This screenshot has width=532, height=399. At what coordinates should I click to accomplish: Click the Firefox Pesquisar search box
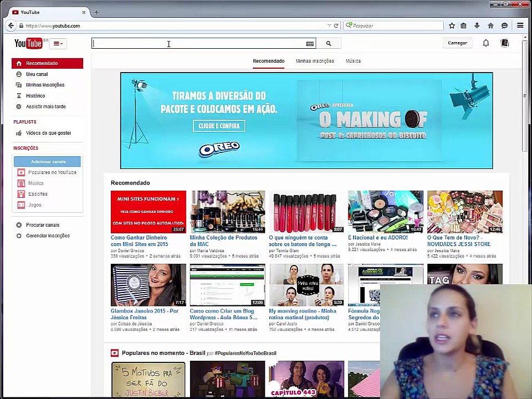[x=393, y=25]
